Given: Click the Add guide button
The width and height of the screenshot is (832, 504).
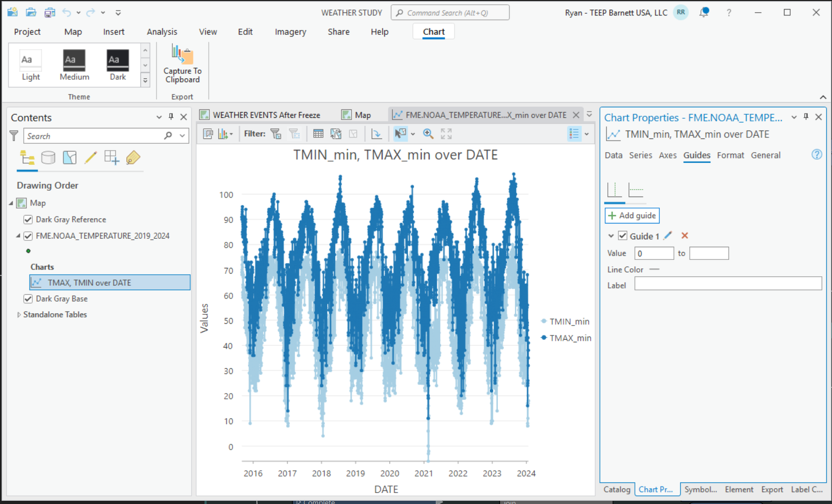Looking at the screenshot, I should [x=632, y=216].
